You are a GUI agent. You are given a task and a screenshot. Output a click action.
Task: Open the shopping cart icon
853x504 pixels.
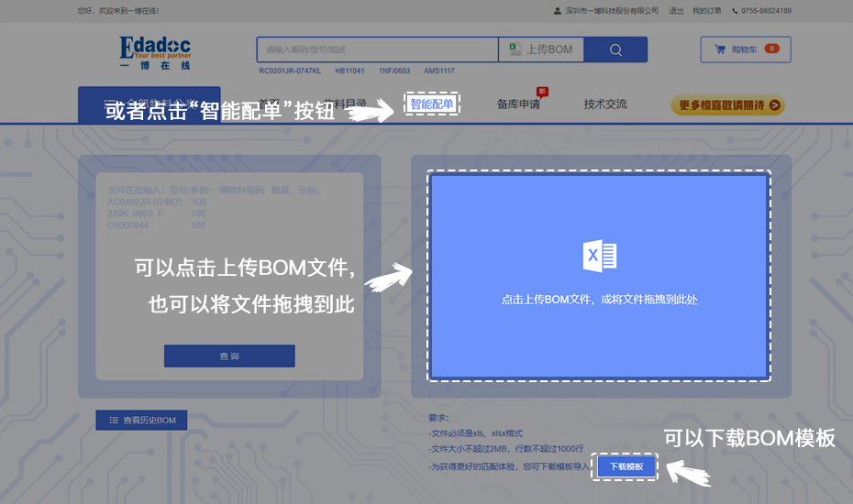[x=720, y=49]
